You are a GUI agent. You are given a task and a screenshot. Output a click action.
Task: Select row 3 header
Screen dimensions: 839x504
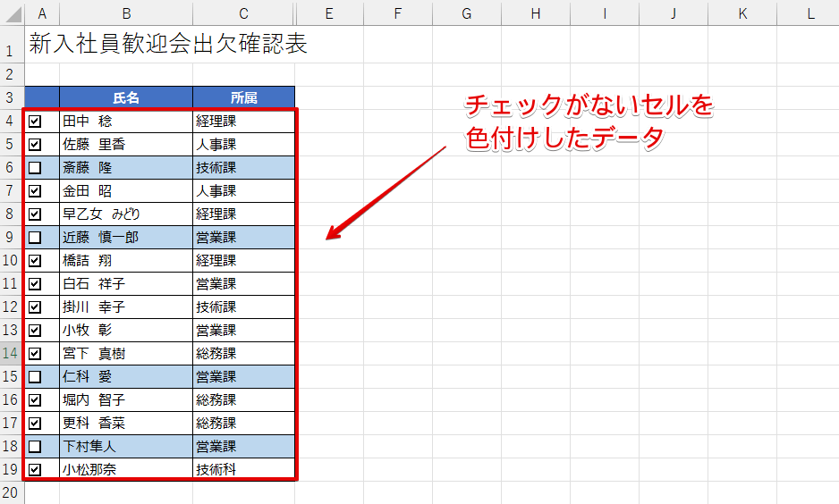coord(12,97)
